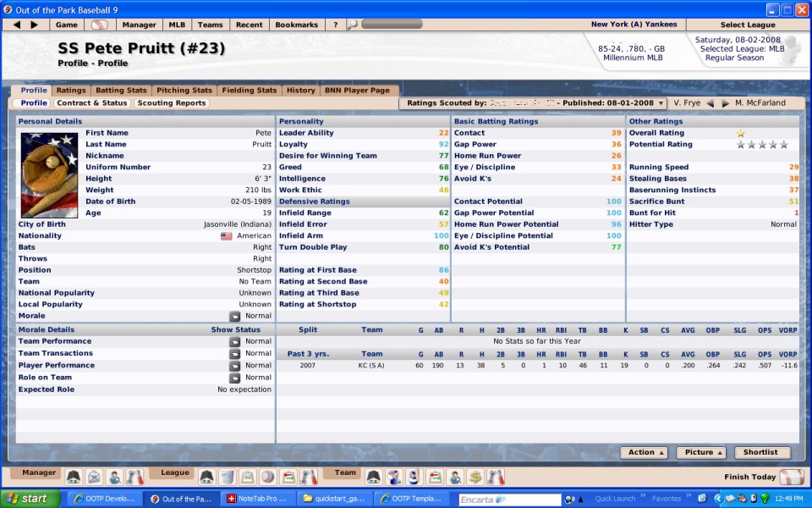This screenshot has width=812, height=508.
Task: Click the search slider bar in the menu bar
Action: [x=392, y=24]
